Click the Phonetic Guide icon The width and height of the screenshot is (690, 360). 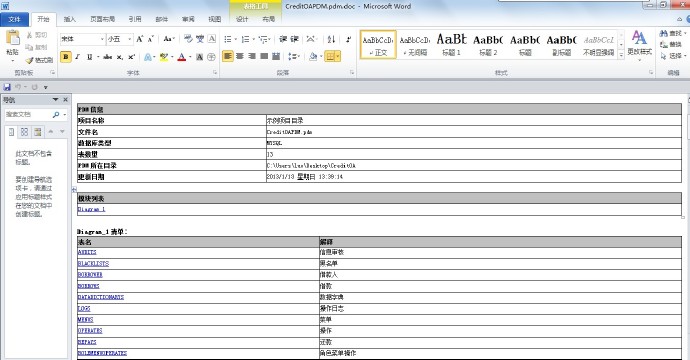(200, 39)
